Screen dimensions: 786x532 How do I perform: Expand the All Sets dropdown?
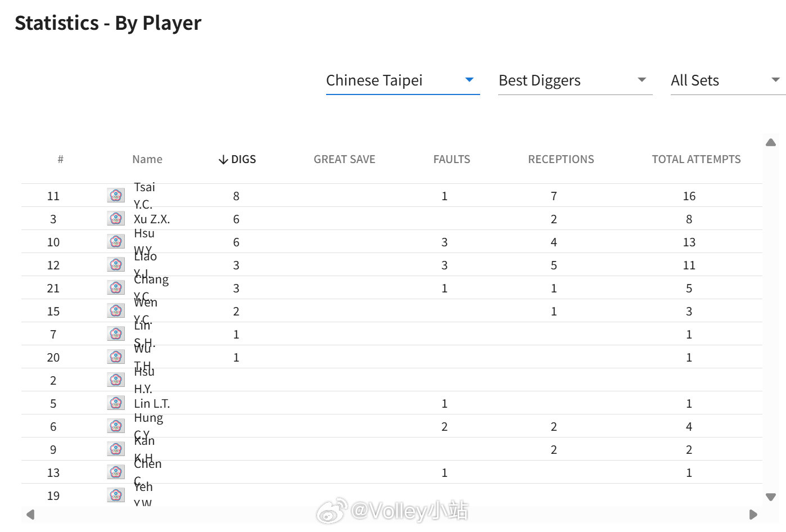pyautogui.click(x=728, y=80)
